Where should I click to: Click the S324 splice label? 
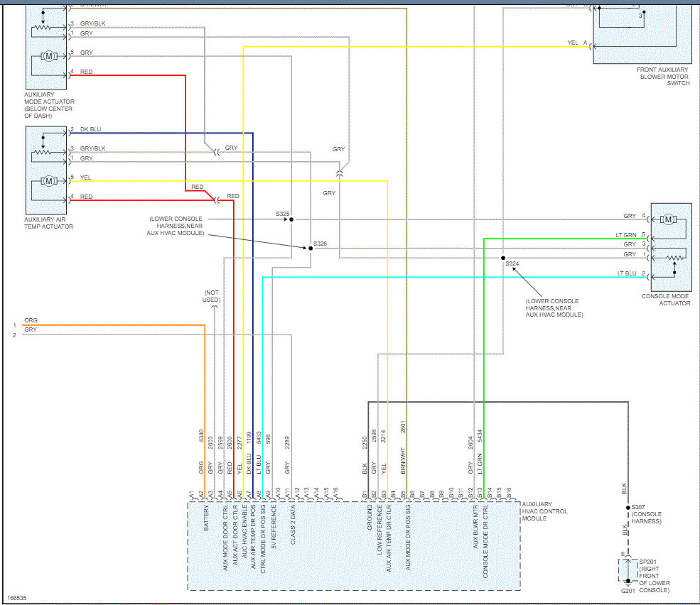point(512,263)
